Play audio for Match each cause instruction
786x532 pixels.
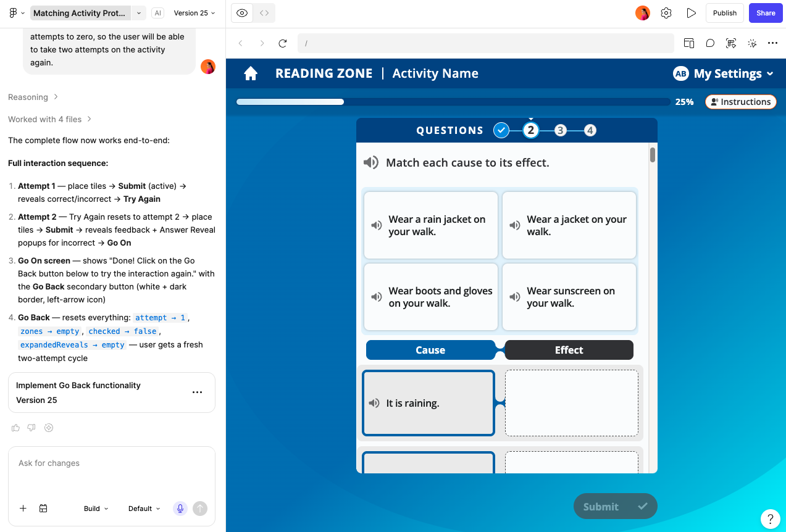point(370,162)
